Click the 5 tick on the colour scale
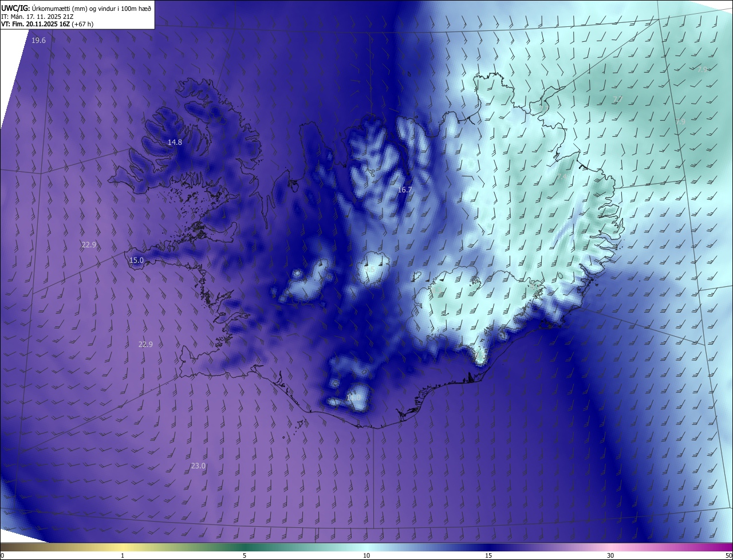Viewport: 733px width, 560px height. (x=245, y=555)
